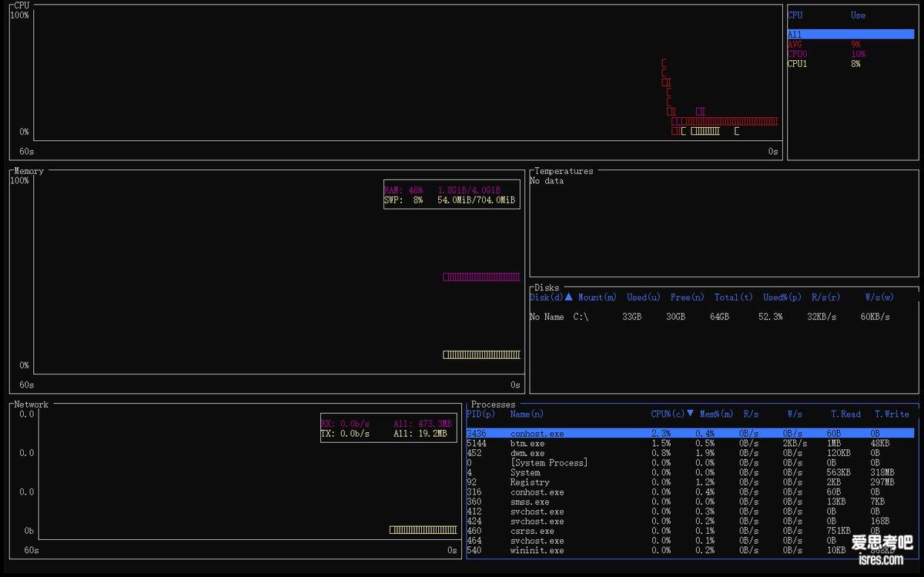
Task: Sort processes by Mem%(m) column
Action: (716, 414)
